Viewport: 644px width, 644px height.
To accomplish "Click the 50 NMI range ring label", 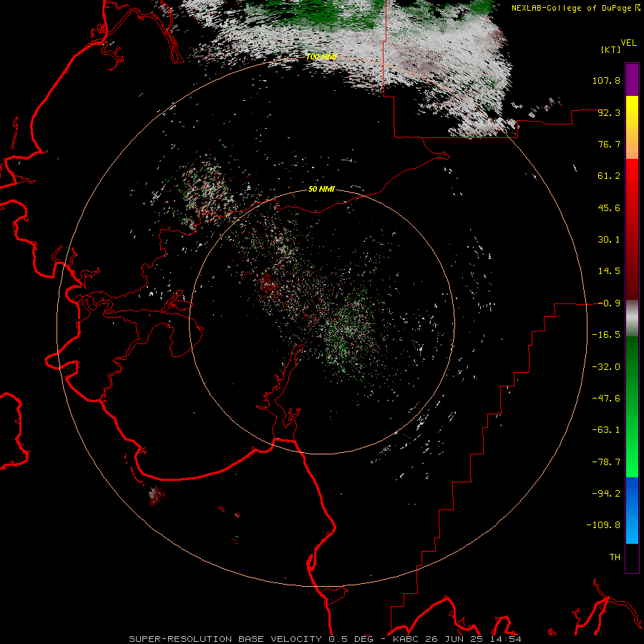I will coord(321,190).
